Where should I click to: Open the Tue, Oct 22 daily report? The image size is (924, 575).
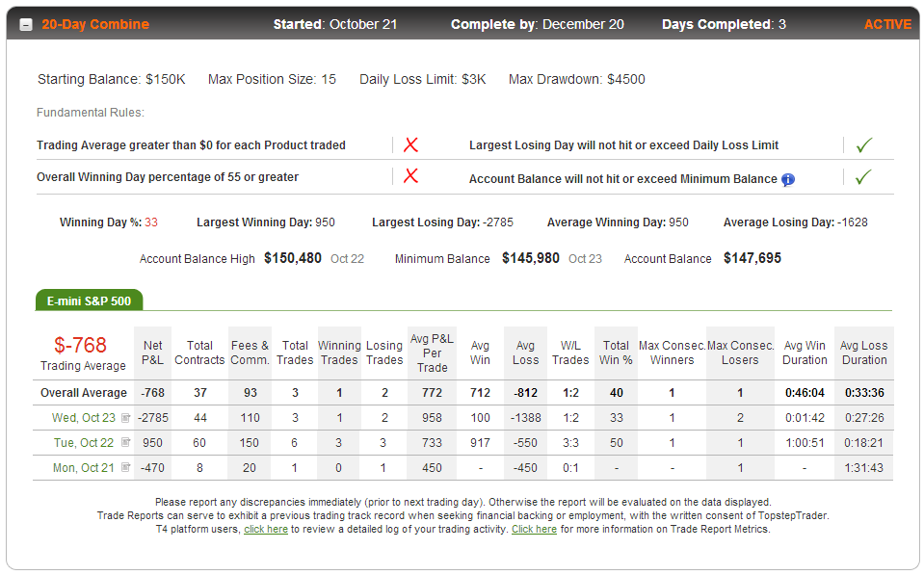pyautogui.click(x=84, y=442)
